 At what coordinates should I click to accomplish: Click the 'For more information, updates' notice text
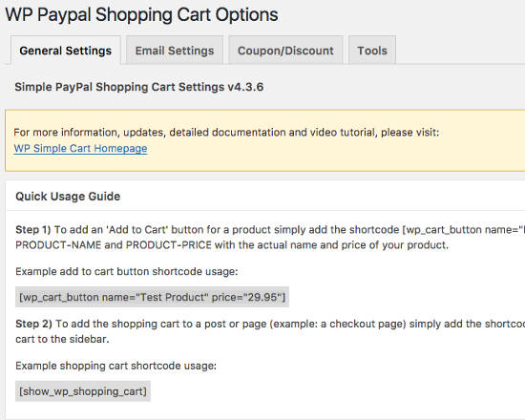(x=226, y=133)
